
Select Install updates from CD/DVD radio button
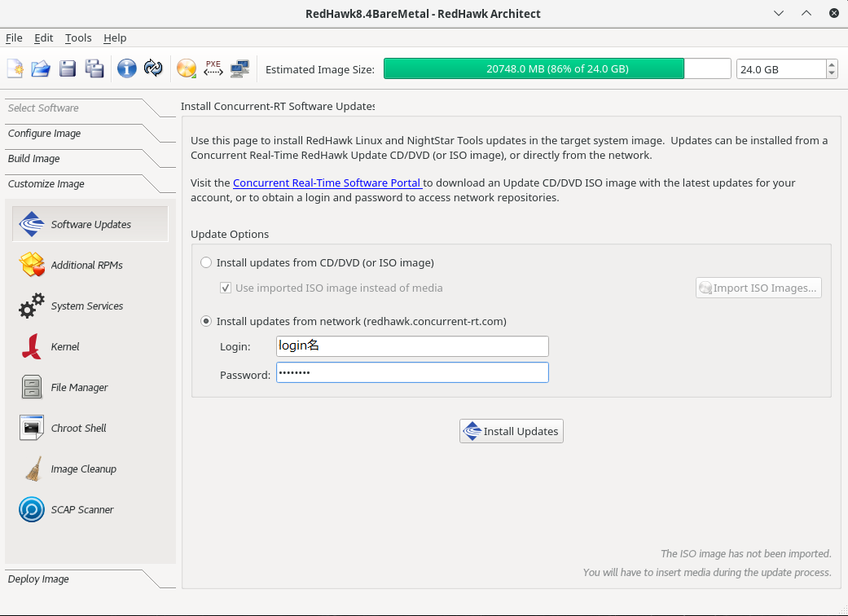point(206,263)
